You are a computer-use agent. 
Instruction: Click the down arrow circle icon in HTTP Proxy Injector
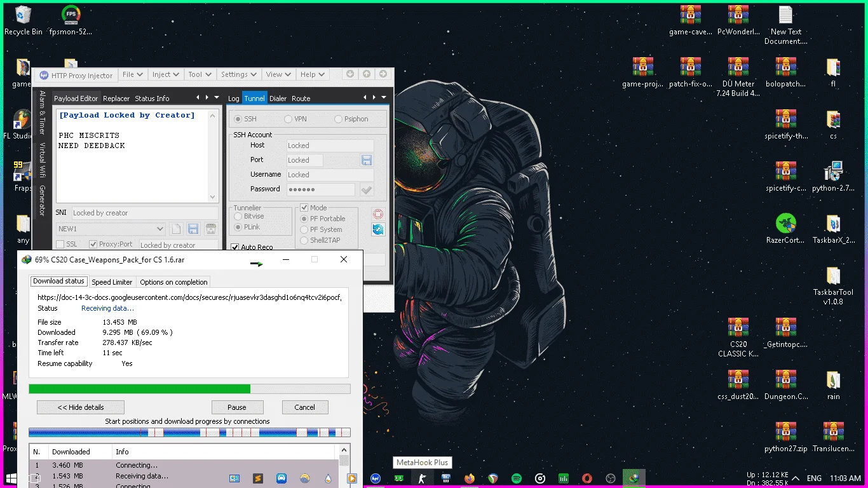(349, 74)
